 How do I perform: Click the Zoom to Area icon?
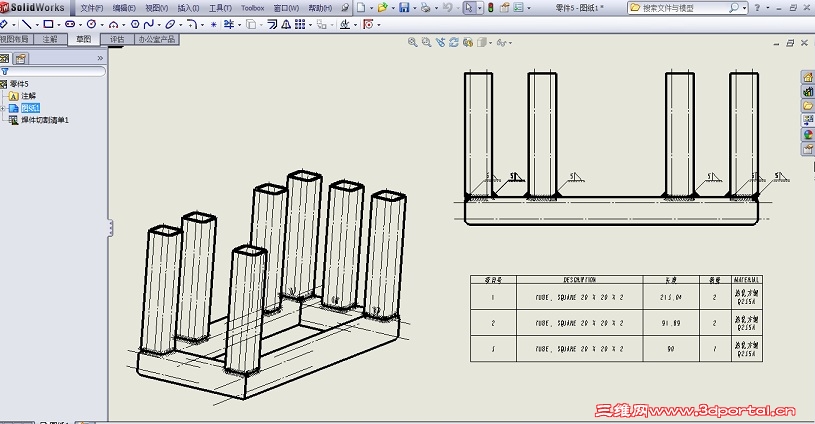[426, 43]
